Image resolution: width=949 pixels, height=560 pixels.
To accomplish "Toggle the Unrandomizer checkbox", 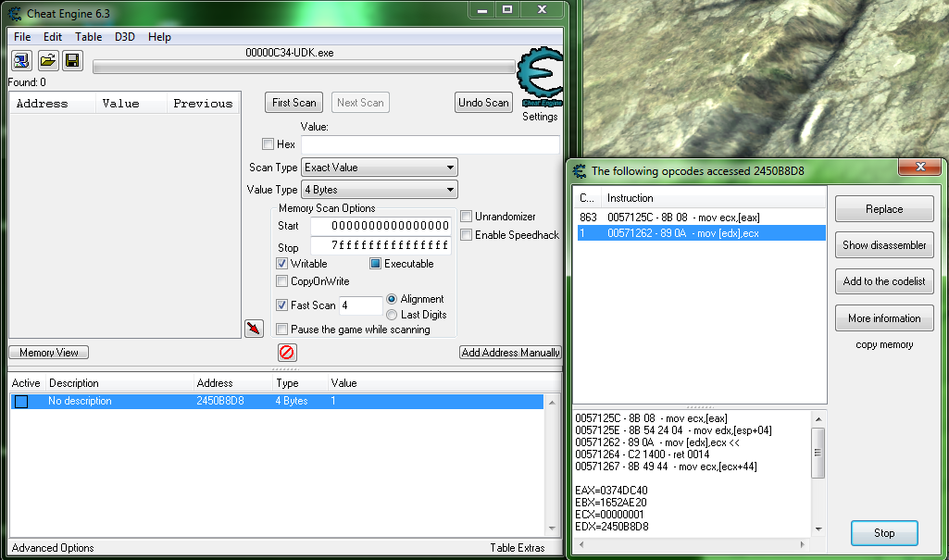I will click(466, 217).
